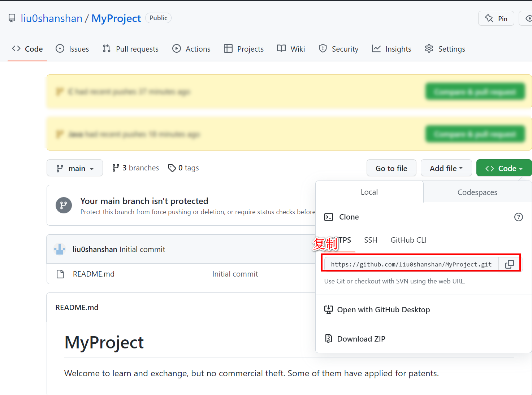Expand the Add file dropdown
Image resolution: width=532 pixels, height=395 pixels.
point(446,168)
